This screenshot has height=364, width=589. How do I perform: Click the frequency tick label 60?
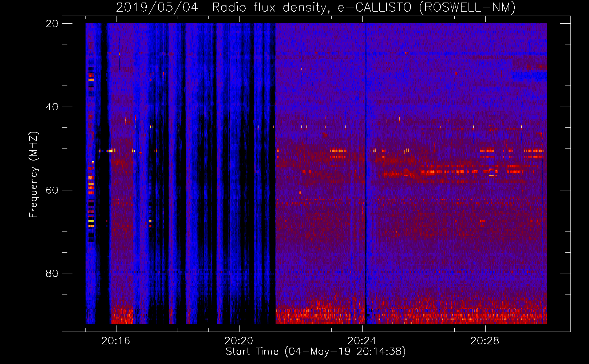(x=52, y=190)
